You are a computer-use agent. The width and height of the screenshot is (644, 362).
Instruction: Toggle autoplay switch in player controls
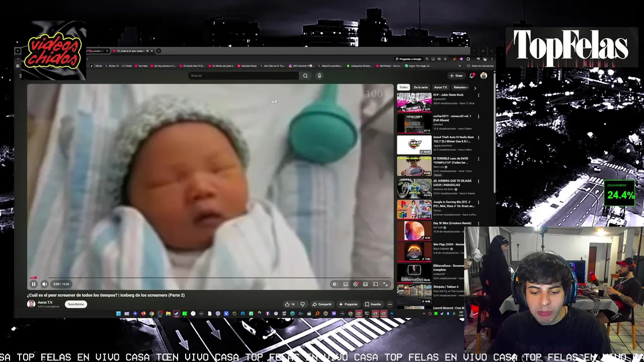pyautogui.click(x=335, y=284)
